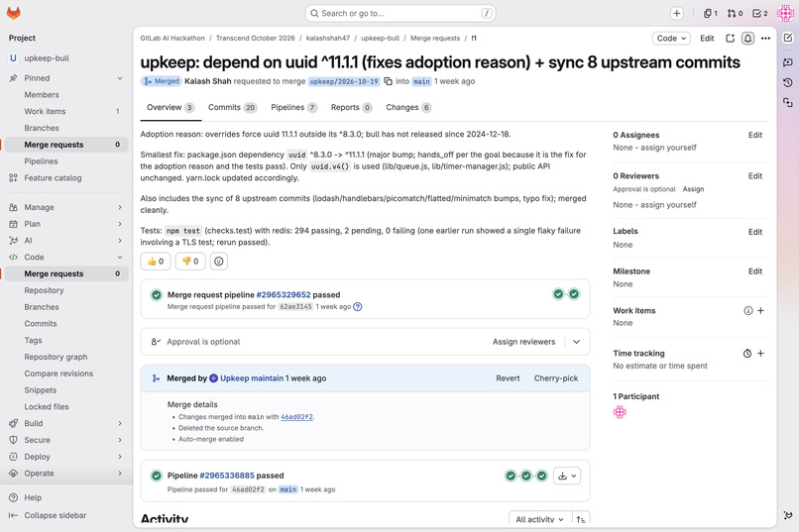Open pipeline #2965329652 link
Image resolution: width=799 pixels, height=532 pixels.
pos(284,295)
